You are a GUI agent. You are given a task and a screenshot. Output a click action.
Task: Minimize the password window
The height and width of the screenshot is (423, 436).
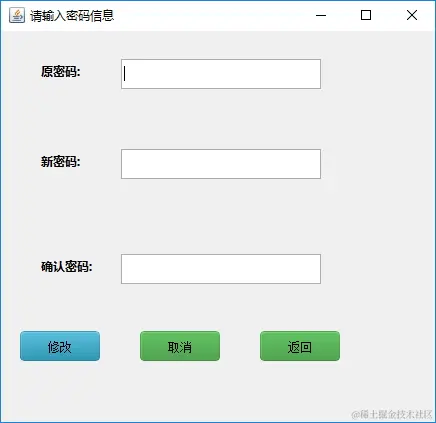tap(321, 15)
